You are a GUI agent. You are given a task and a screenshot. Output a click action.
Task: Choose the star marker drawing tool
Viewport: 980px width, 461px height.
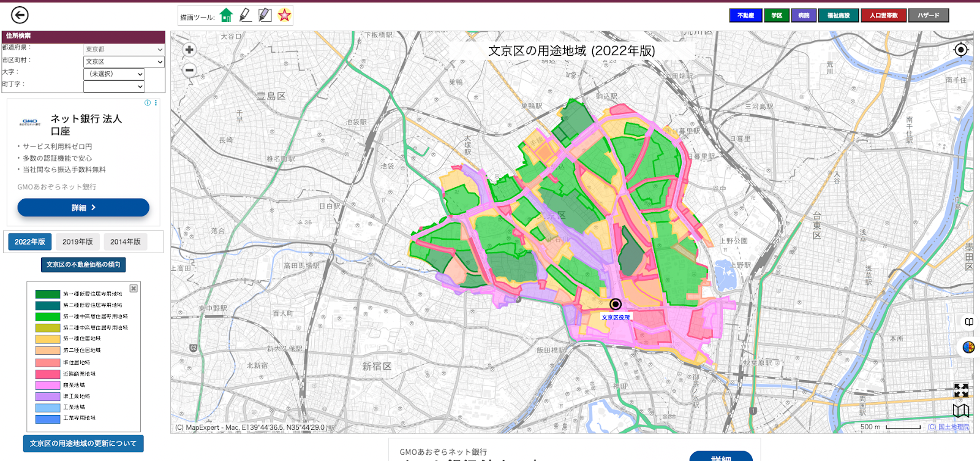(x=284, y=15)
